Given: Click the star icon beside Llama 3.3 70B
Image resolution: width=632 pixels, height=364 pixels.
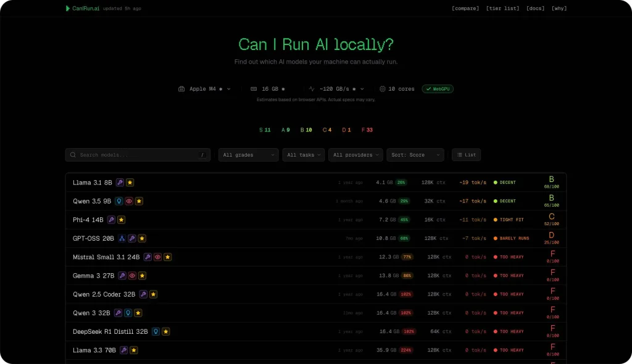Looking at the screenshot, I should coord(134,350).
